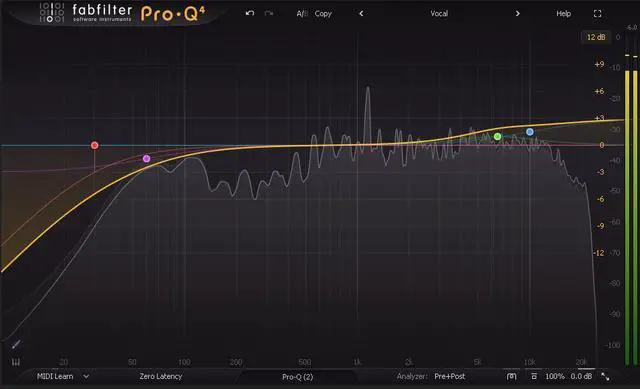This screenshot has height=389, width=640.
Task: Select the blue EQ band node
Action: pyautogui.click(x=530, y=132)
